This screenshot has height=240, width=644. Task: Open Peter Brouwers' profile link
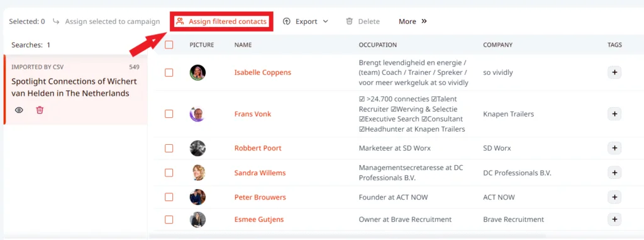click(260, 197)
